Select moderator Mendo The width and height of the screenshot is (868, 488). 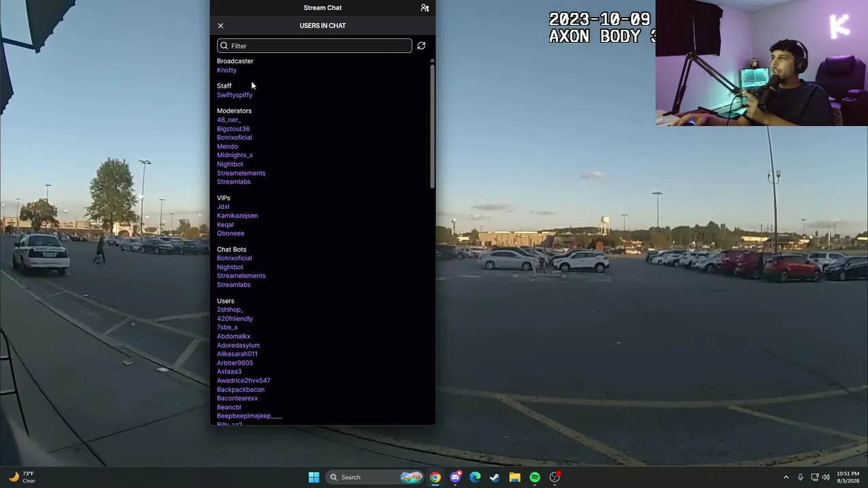point(227,146)
